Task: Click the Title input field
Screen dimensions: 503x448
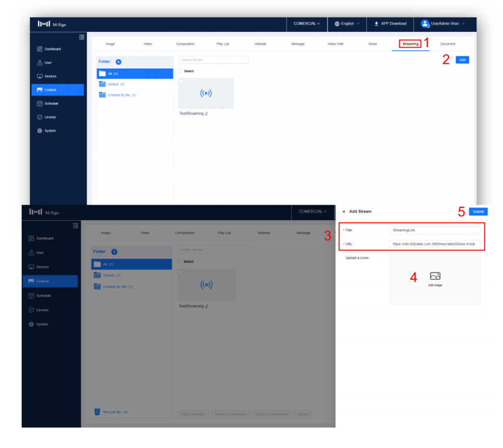Action: coord(435,231)
